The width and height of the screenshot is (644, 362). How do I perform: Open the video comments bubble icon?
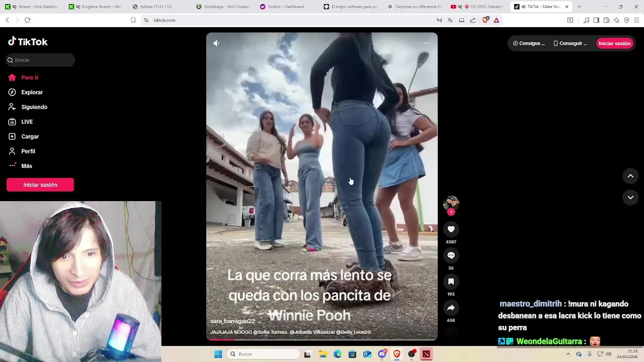point(451,255)
